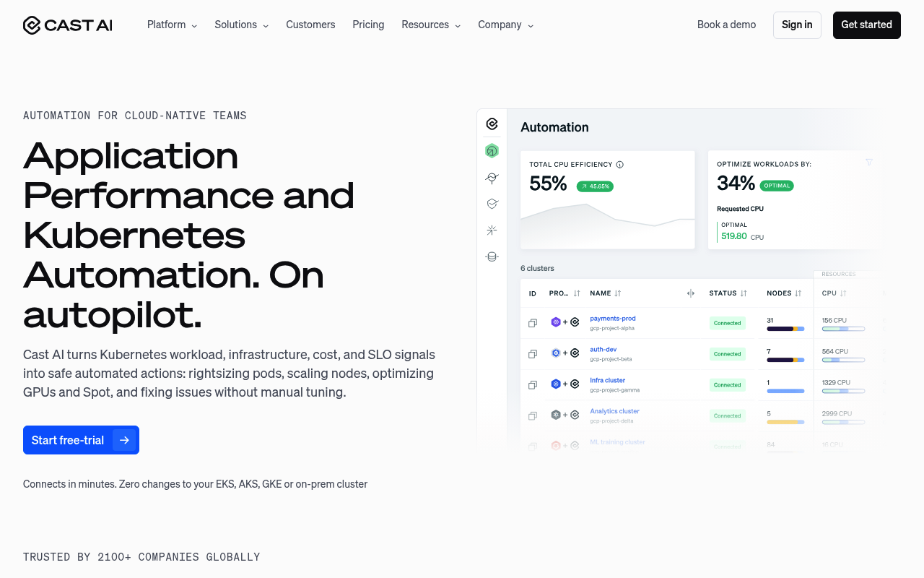Open the Analytics cluster link
This screenshot has height=578, width=924.
point(615,411)
